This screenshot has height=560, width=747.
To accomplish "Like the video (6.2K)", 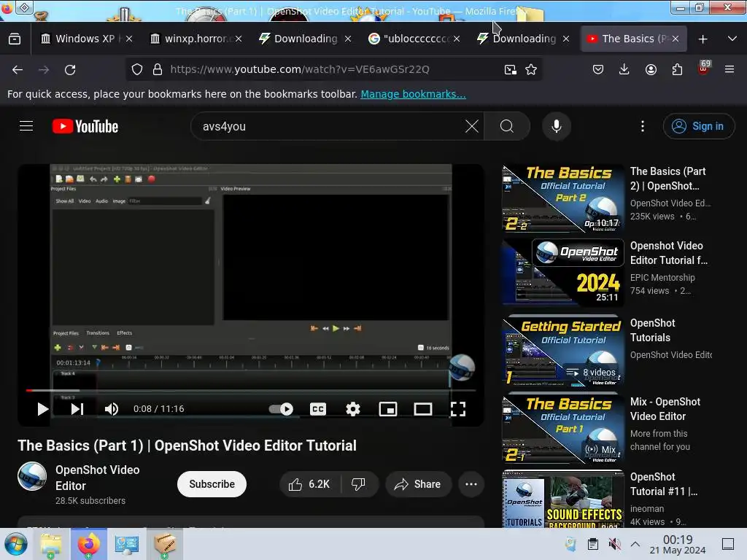I will pyautogui.click(x=309, y=484).
